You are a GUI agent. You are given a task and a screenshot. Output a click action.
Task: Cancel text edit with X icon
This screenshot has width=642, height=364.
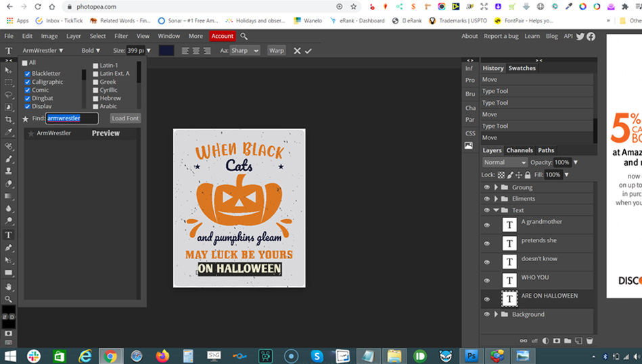[297, 51]
